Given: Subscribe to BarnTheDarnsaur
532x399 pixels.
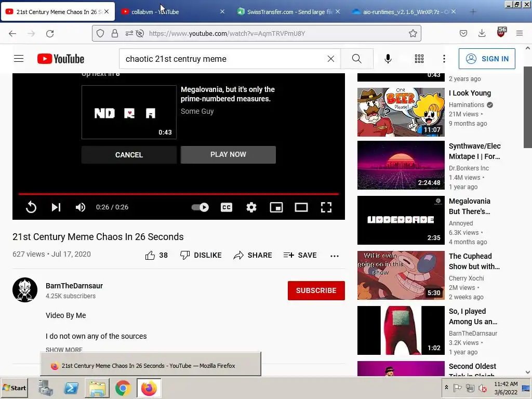Looking at the screenshot, I should pyautogui.click(x=316, y=290).
